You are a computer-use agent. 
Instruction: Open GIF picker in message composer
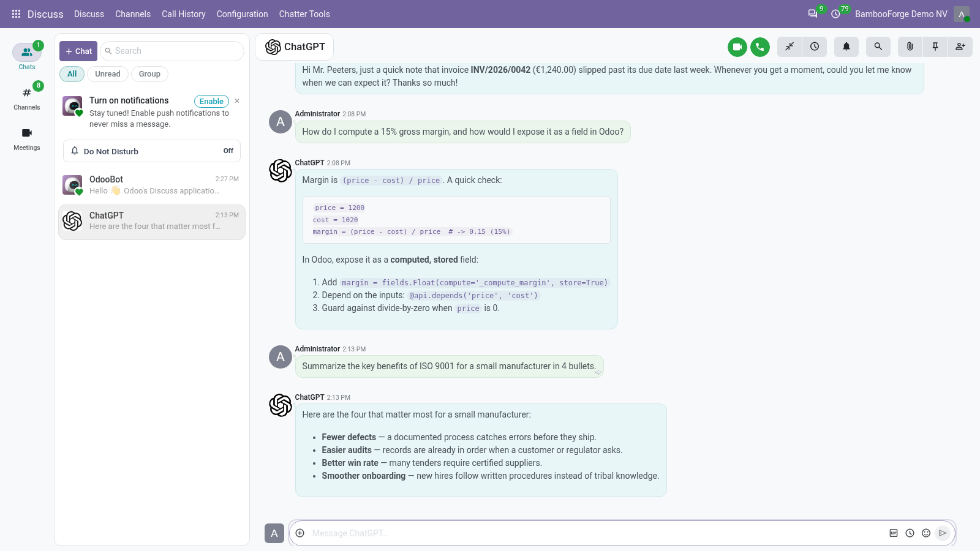click(x=894, y=533)
